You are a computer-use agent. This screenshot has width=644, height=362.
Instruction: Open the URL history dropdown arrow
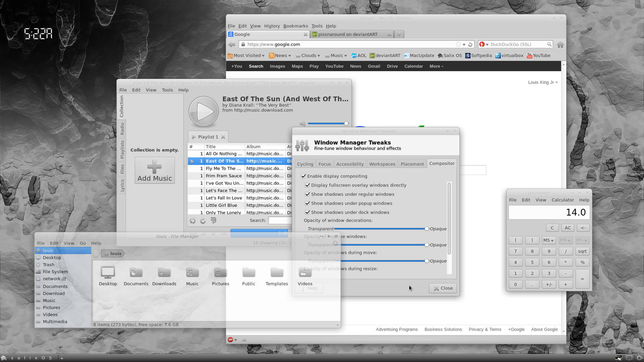click(464, 45)
